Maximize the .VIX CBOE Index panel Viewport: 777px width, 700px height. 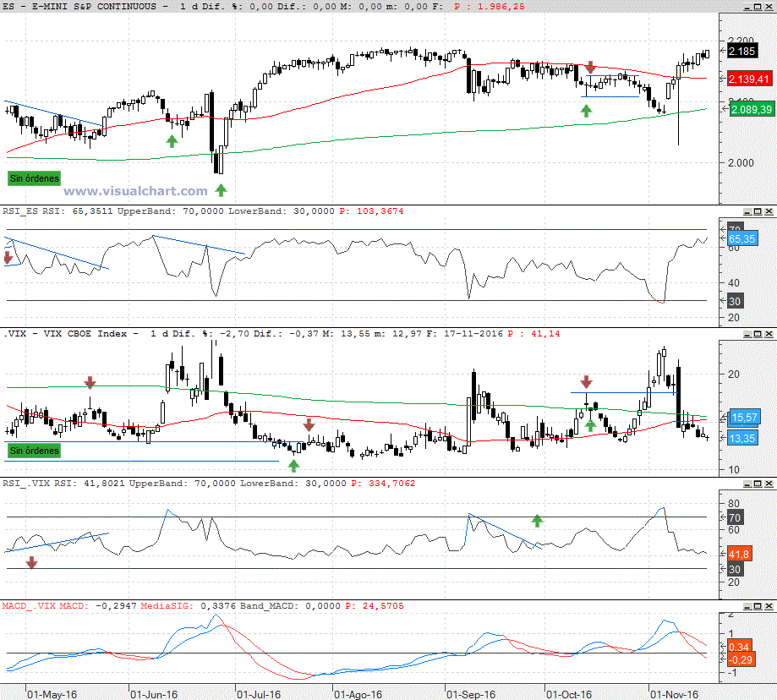[758, 335]
